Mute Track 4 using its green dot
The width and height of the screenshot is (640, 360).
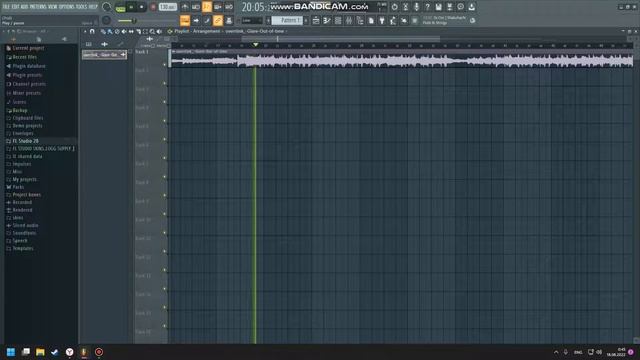pos(165,121)
